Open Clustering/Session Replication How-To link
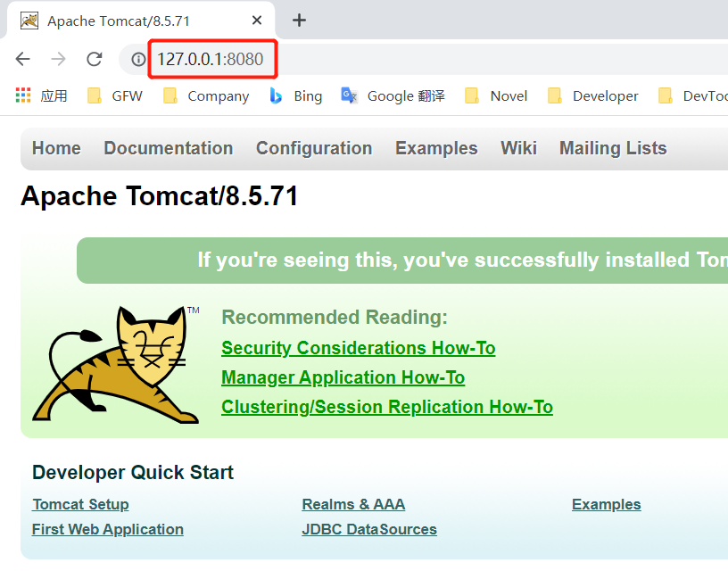728x571 pixels. 387,407
